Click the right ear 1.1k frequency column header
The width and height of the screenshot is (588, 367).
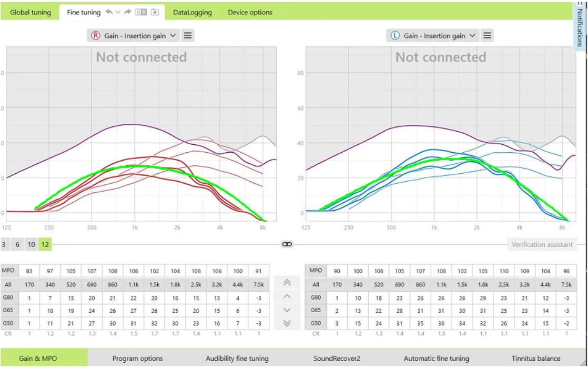[134, 285]
